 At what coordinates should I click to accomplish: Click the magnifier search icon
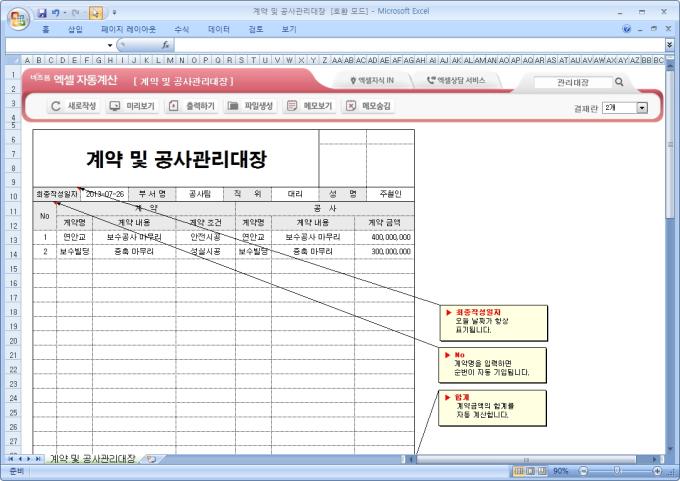(x=619, y=82)
